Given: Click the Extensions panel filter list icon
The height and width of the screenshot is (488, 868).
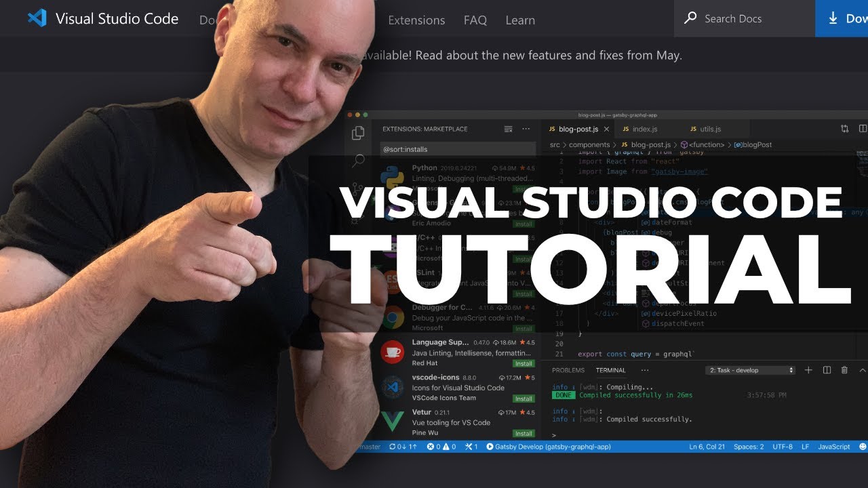Looking at the screenshot, I should pyautogui.click(x=509, y=129).
